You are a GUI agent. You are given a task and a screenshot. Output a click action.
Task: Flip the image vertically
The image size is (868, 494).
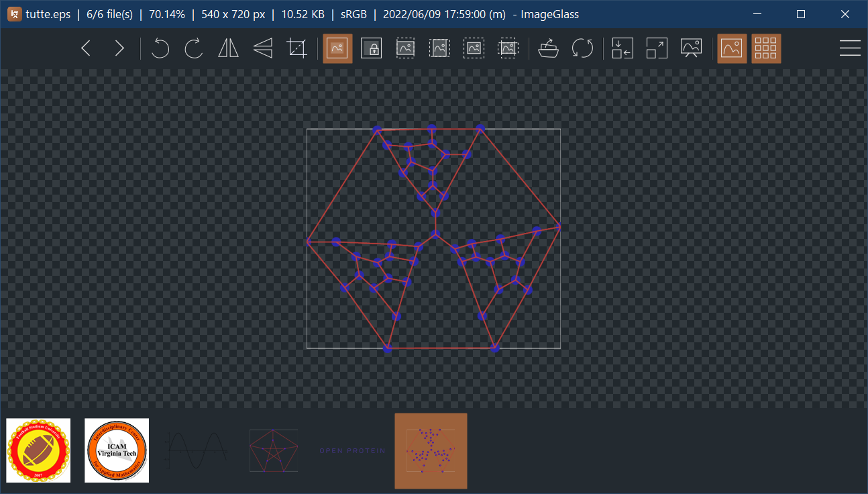pyautogui.click(x=263, y=48)
